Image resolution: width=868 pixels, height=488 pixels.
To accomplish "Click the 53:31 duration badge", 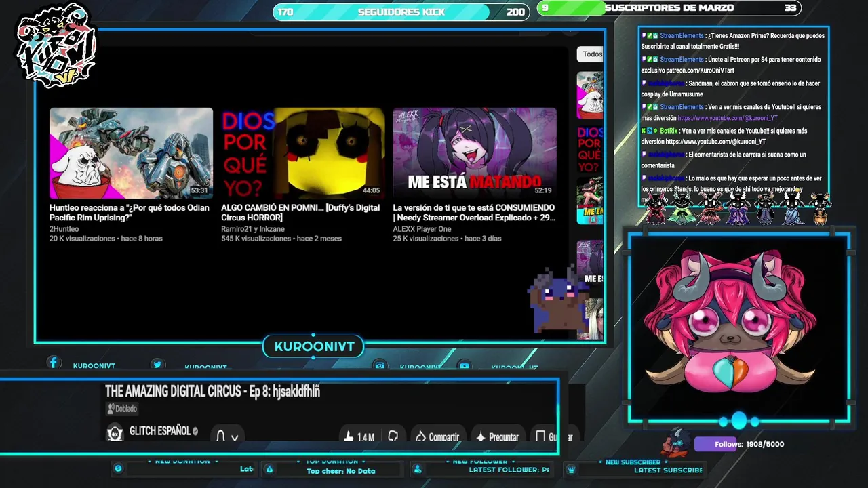I will click(199, 191).
